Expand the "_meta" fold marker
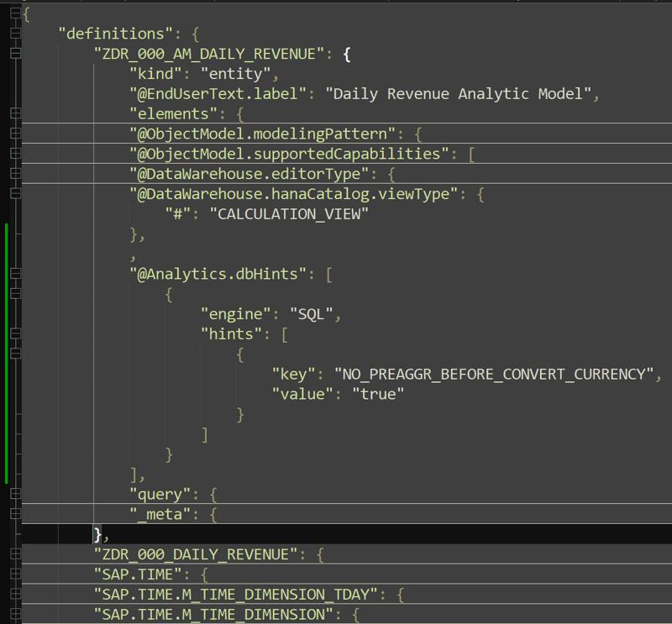672x624 pixels. pyautogui.click(x=15, y=513)
